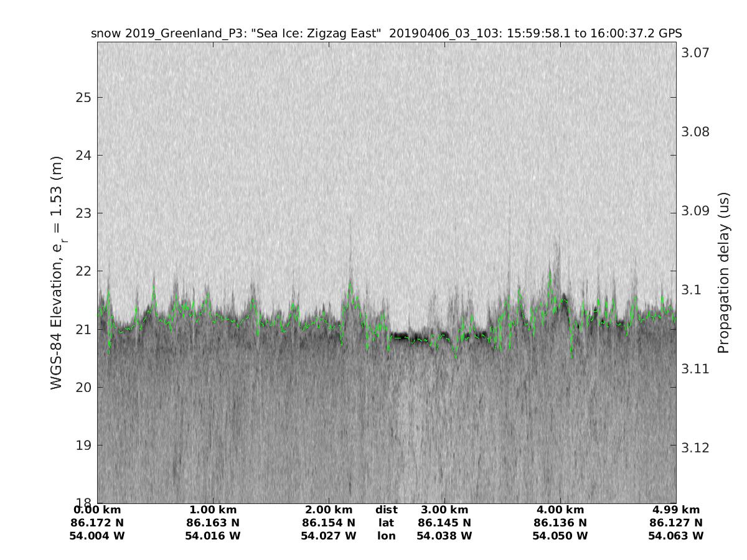The height and width of the screenshot is (560, 747).
Task: Click the '1.00 km' distance label
Action: click(x=213, y=510)
